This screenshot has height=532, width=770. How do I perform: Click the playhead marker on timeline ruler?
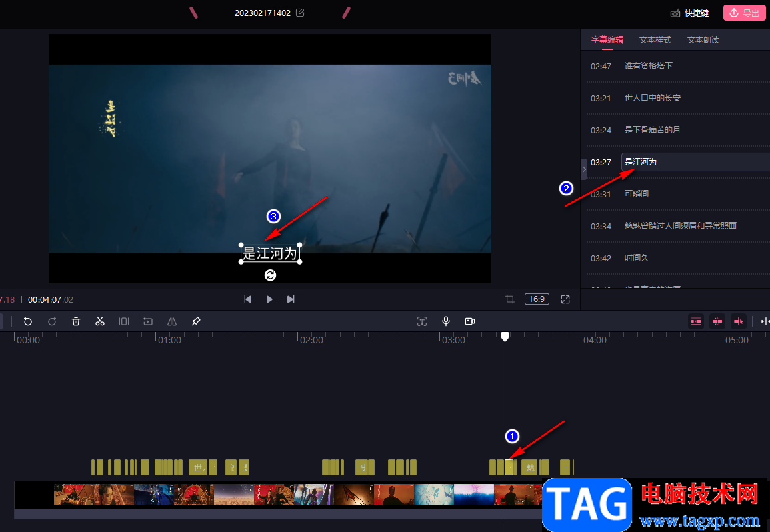pyautogui.click(x=505, y=337)
